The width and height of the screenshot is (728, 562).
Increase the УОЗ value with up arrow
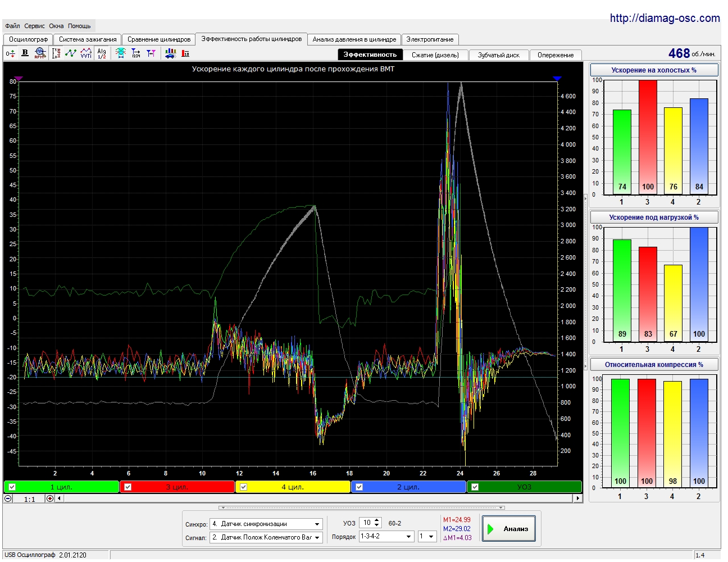point(377,520)
